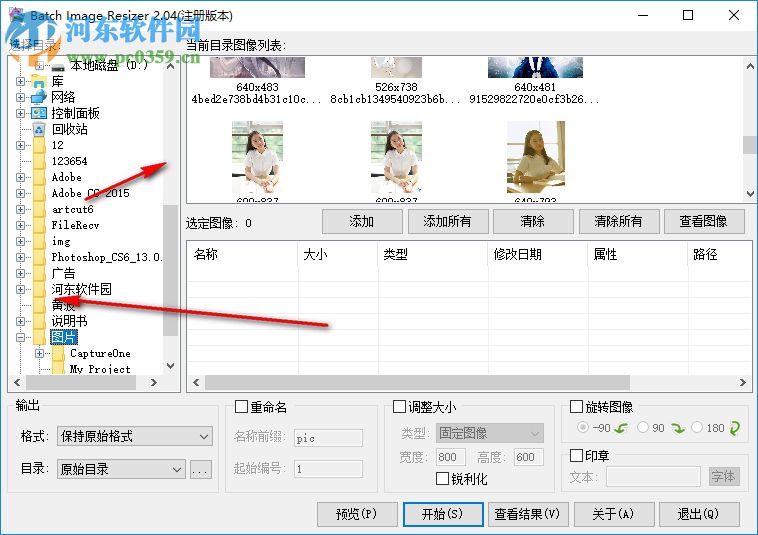The image size is (758, 535).
Task: Click the 开始(S) start button
Action: point(443,514)
